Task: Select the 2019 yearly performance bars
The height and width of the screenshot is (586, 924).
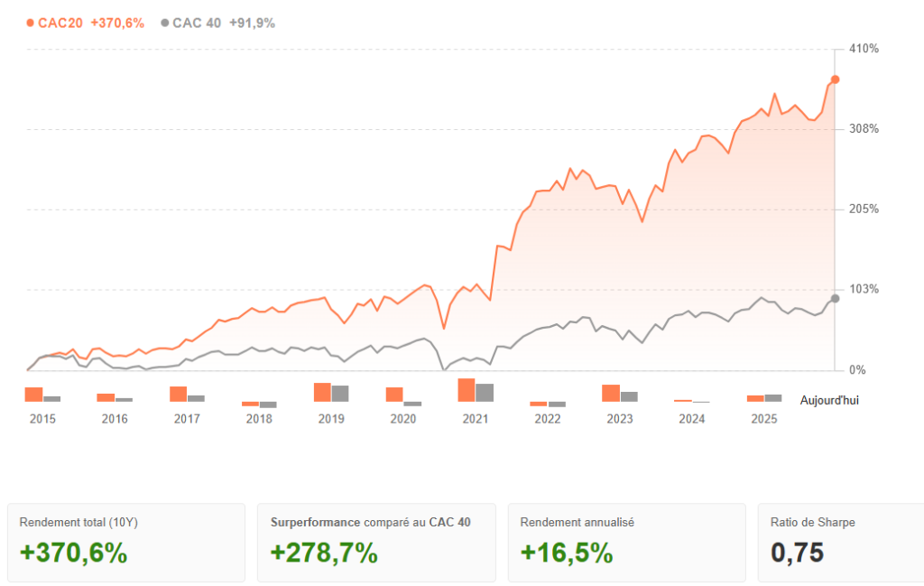Action: pyautogui.click(x=331, y=393)
